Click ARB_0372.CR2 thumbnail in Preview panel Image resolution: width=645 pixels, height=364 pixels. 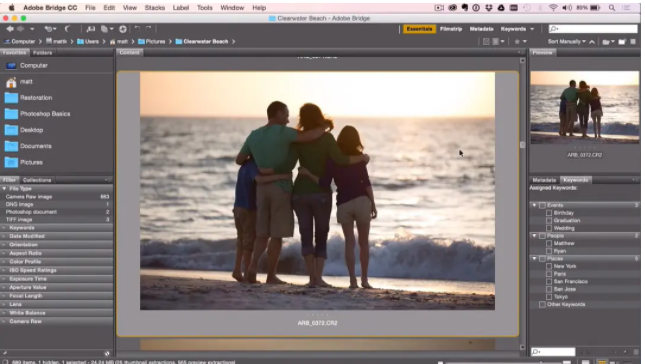pos(585,107)
